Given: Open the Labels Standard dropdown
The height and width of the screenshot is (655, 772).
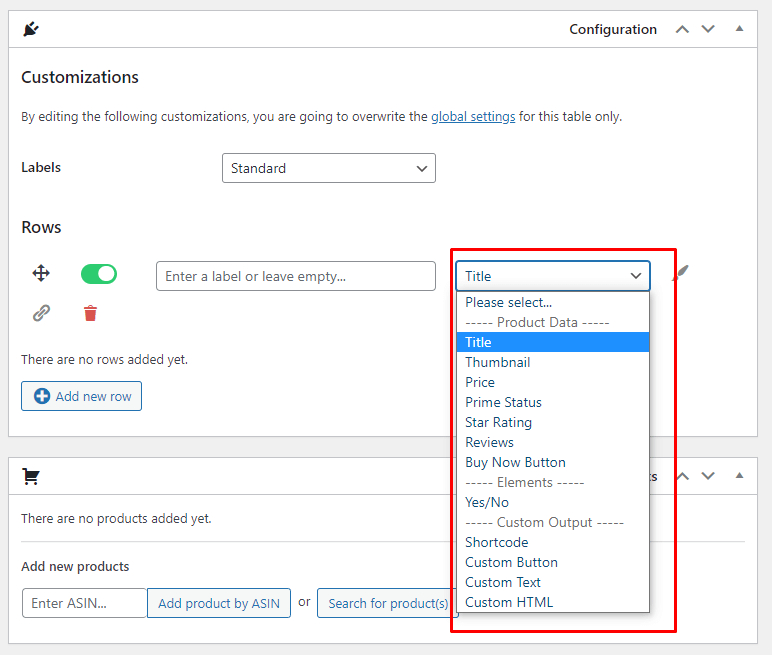Looking at the screenshot, I should tap(328, 168).
